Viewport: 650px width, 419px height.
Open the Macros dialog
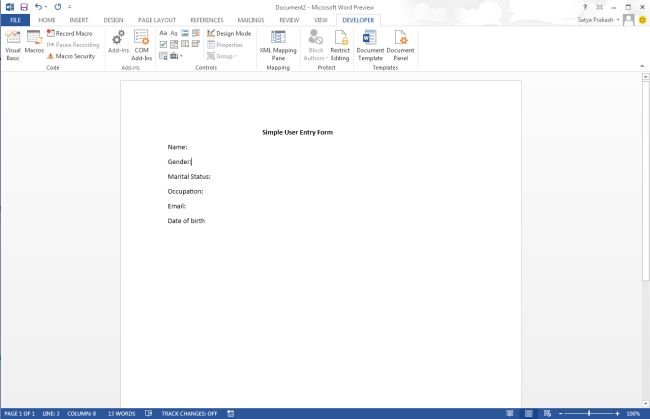point(34,42)
